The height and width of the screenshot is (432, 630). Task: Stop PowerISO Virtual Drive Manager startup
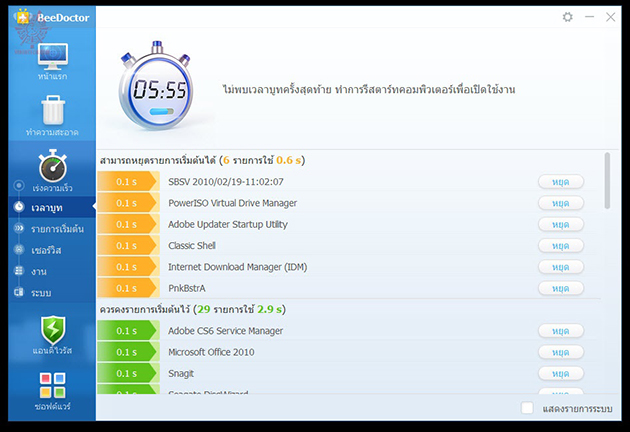[561, 203]
